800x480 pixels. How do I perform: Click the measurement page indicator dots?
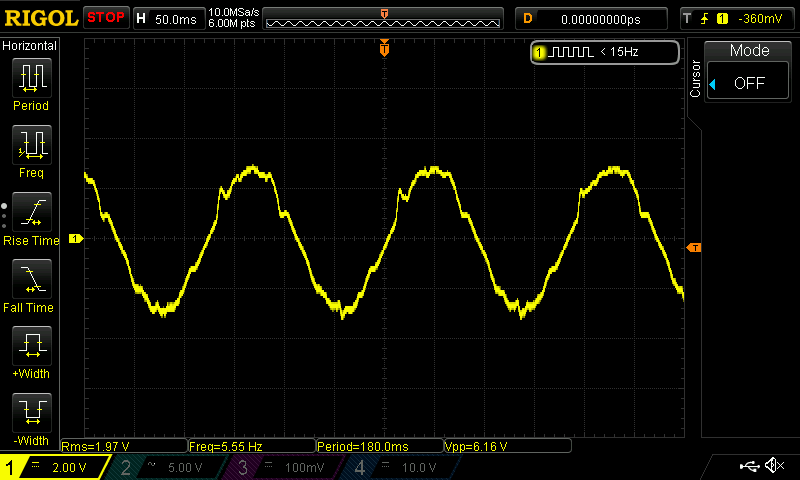click(4, 216)
